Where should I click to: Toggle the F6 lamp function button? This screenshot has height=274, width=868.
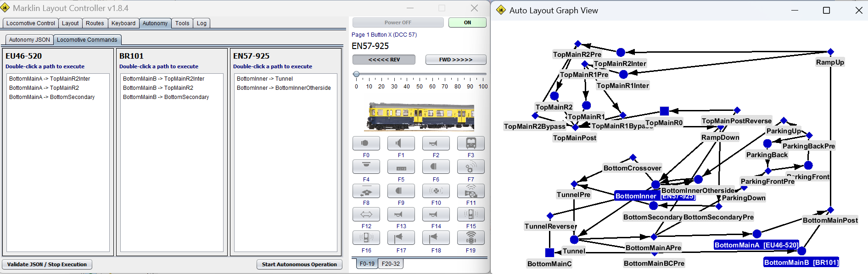pos(436,167)
